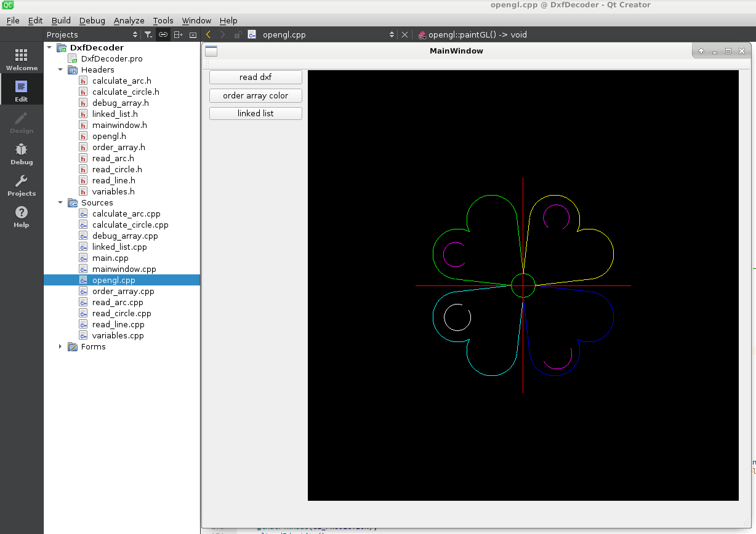Open the Tools menu

click(163, 20)
